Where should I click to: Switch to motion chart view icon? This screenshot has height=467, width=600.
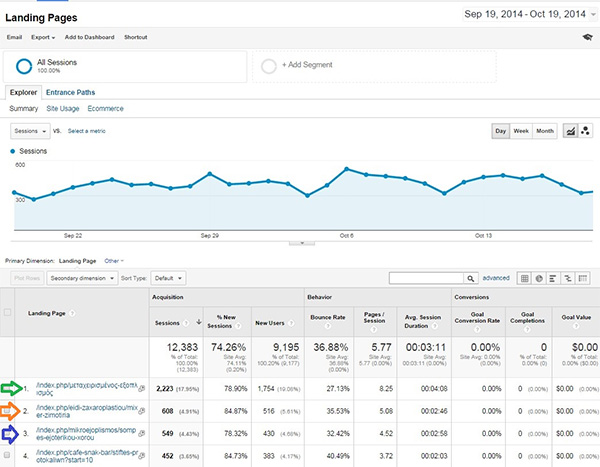click(x=585, y=131)
